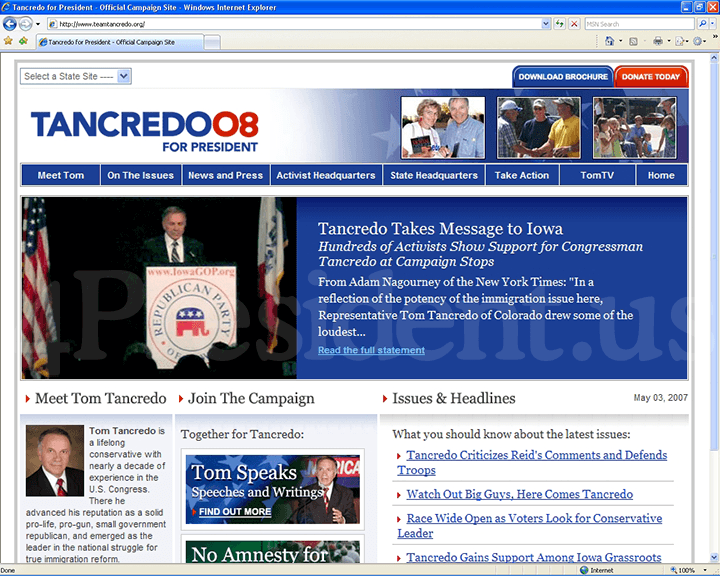Open the Activist Headquarters menu
This screenshot has height=576, width=720.
pyautogui.click(x=326, y=175)
